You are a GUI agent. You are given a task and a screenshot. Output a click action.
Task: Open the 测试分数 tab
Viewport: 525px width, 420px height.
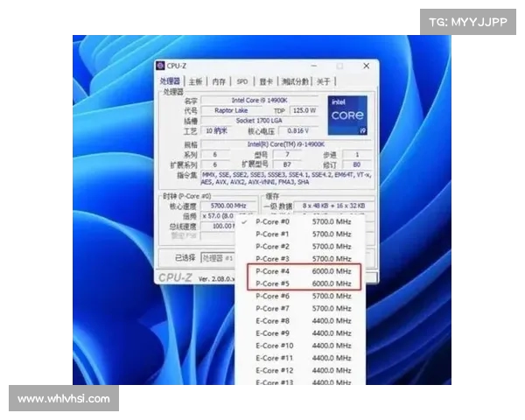[x=295, y=81]
